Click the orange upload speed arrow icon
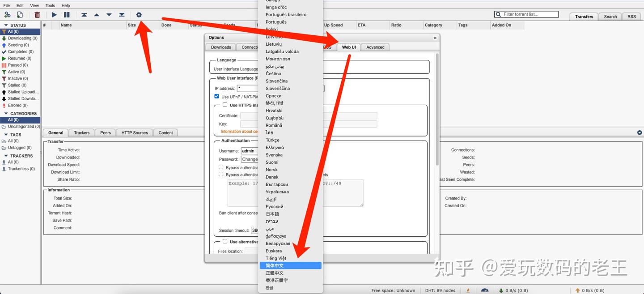 [577, 290]
